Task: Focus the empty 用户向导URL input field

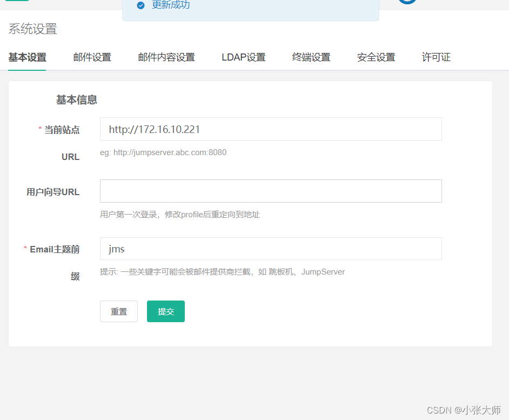Action: coord(271,191)
